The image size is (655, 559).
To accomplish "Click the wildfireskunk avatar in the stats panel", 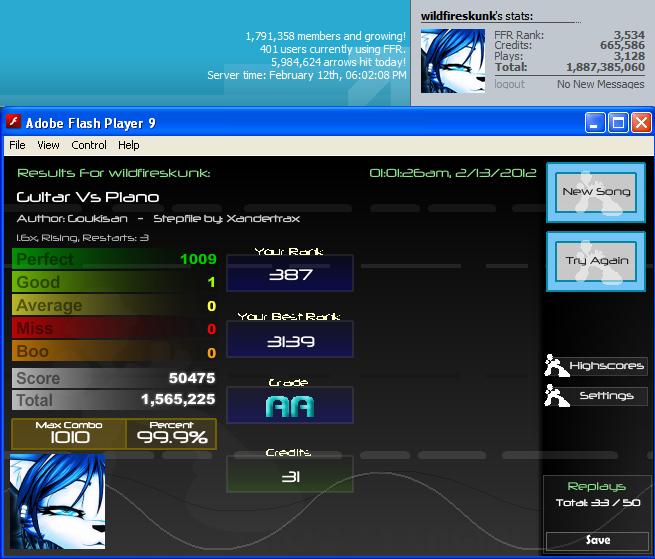I will [x=453, y=61].
